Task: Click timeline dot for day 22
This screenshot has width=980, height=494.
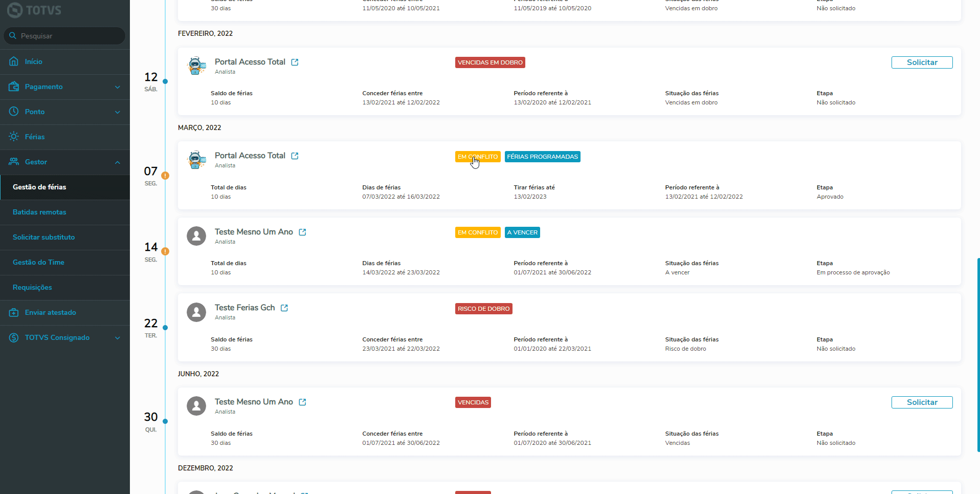Action: coord(165,328)
